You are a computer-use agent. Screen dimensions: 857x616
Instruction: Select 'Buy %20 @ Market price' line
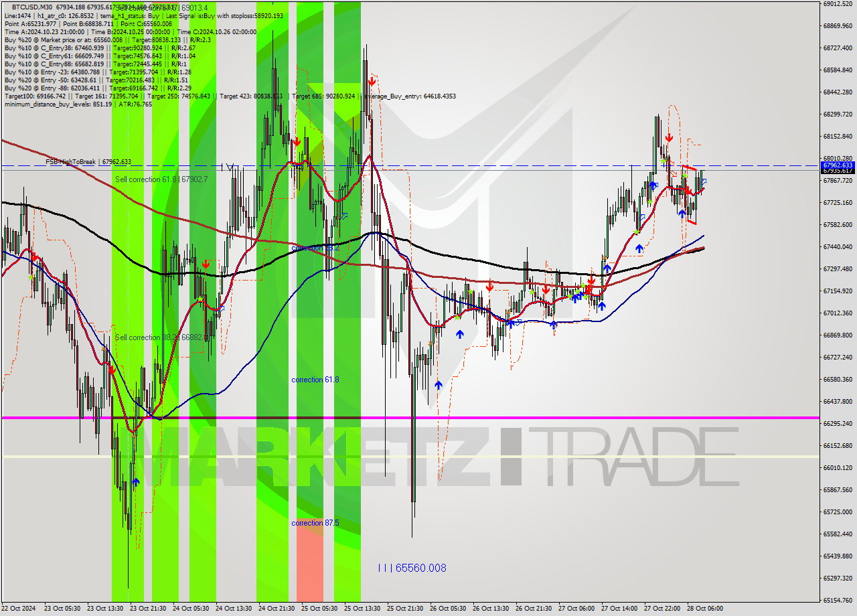pyautogui.click(x=106, y=40)
